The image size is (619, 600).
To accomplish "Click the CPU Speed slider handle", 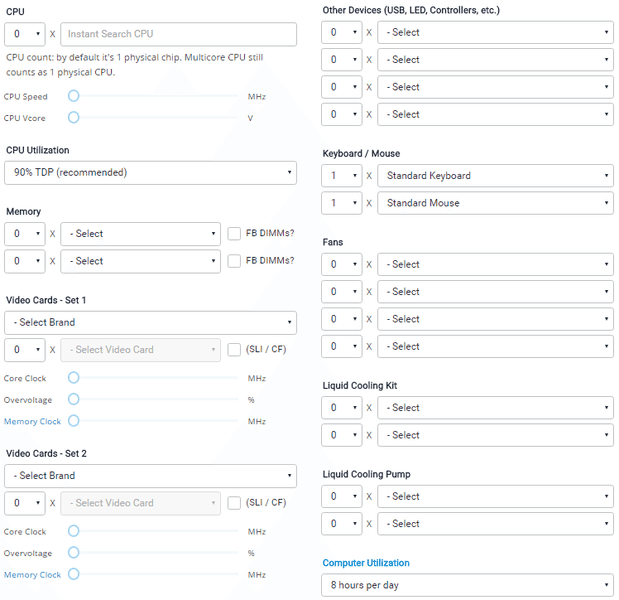I will pos(73,97).
